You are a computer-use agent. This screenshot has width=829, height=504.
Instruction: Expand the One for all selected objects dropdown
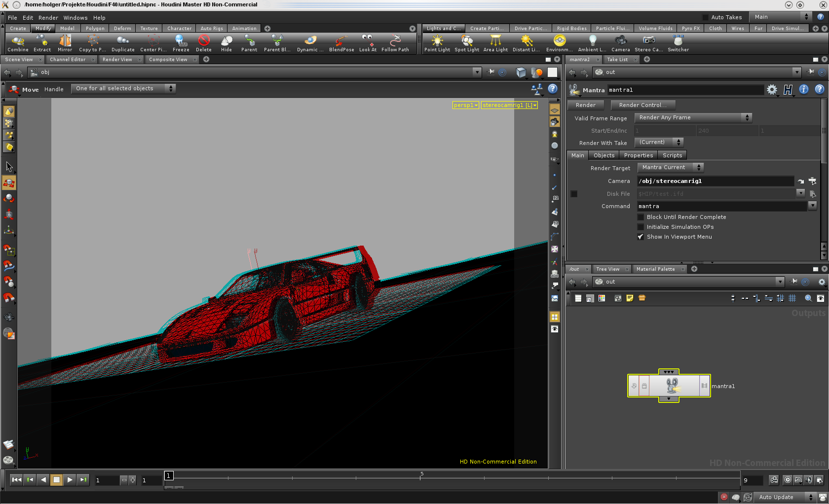pyautogui.click(x=123, y=88)
